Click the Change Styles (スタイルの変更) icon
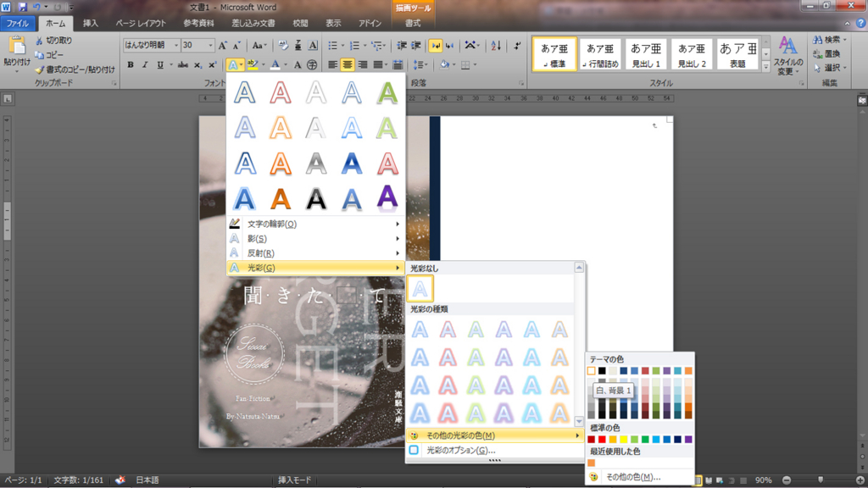The height and width of the screenshot is (488, 868). tap(787, 47)
